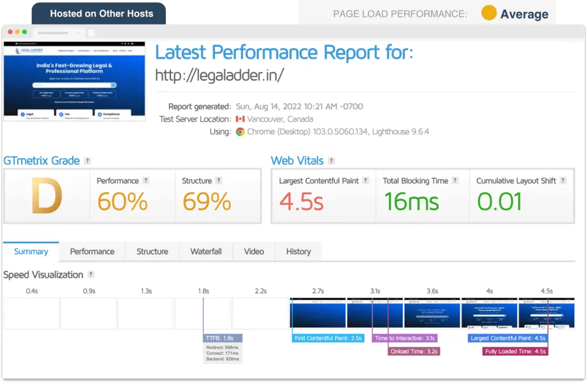The image size is (588, 383).
Task: Click the Canada flag icon
Action: coord(240,119)
